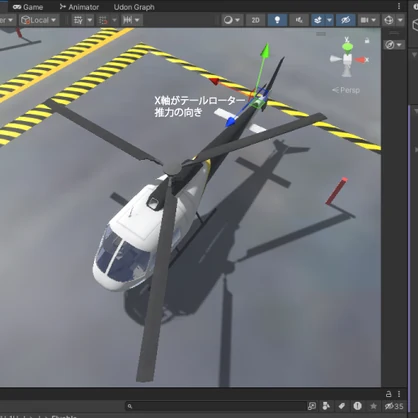Toggle hidden packages visibility count 35
418x418 pixels.
tap(394, 406)
